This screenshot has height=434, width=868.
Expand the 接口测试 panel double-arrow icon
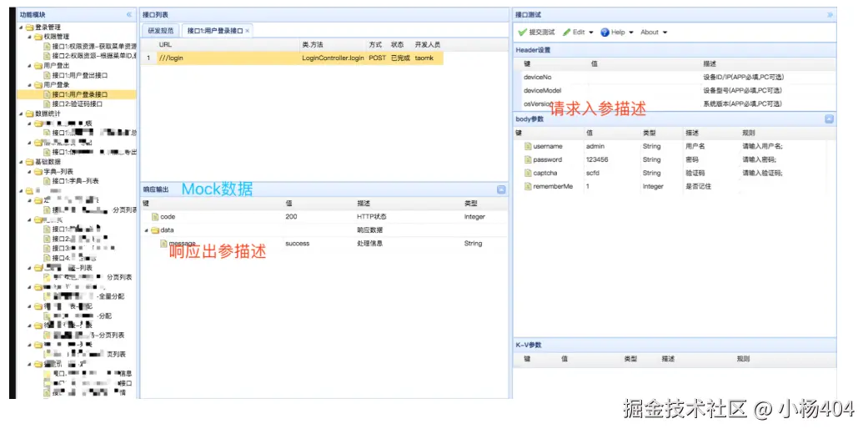[830, 14]
